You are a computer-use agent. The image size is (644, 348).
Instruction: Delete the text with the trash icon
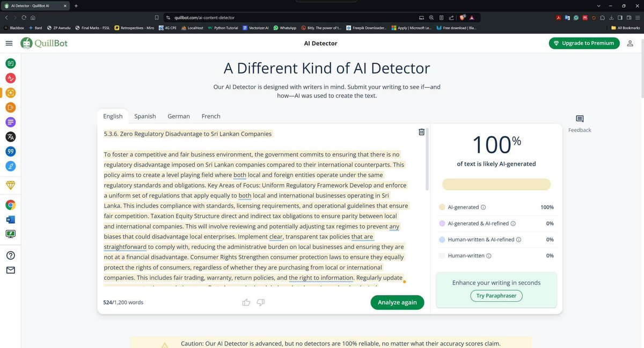[x=421, y=132]
